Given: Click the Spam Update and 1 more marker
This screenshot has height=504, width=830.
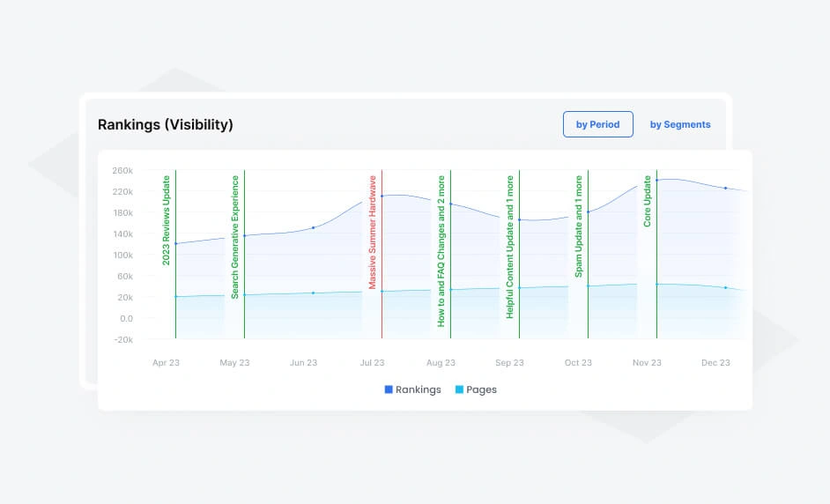Looking at the screenshot, I should [579, 226].
